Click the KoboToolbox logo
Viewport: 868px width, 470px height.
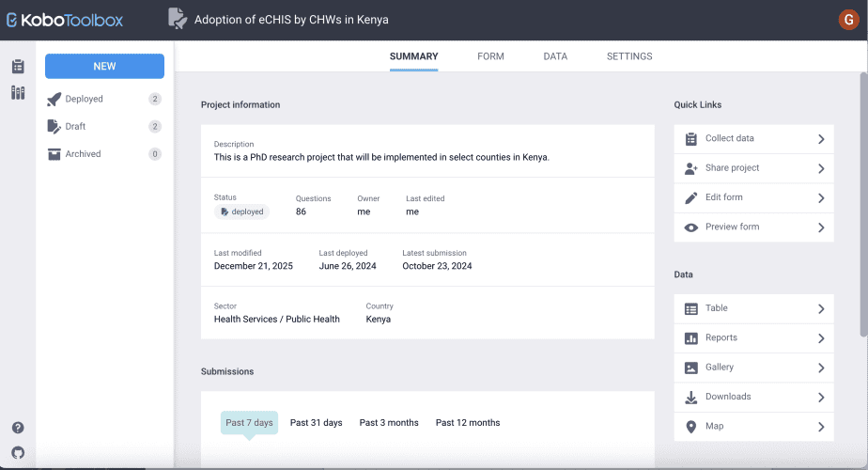(x=65, y=20)
